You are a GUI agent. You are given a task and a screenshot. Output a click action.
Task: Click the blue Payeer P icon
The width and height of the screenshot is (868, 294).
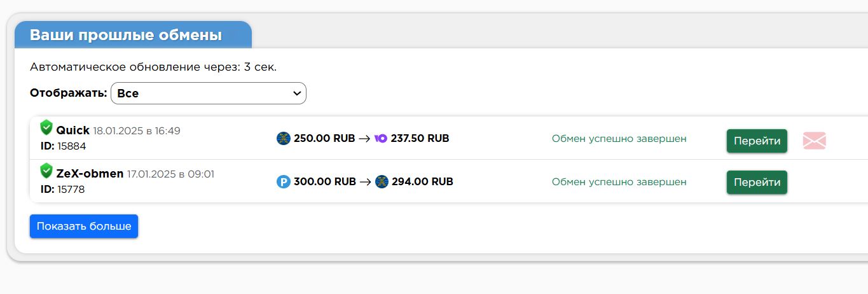coord(283,182)
